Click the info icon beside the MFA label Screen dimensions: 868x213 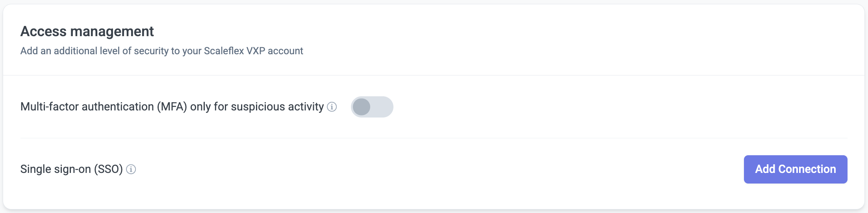coord(332,107)
